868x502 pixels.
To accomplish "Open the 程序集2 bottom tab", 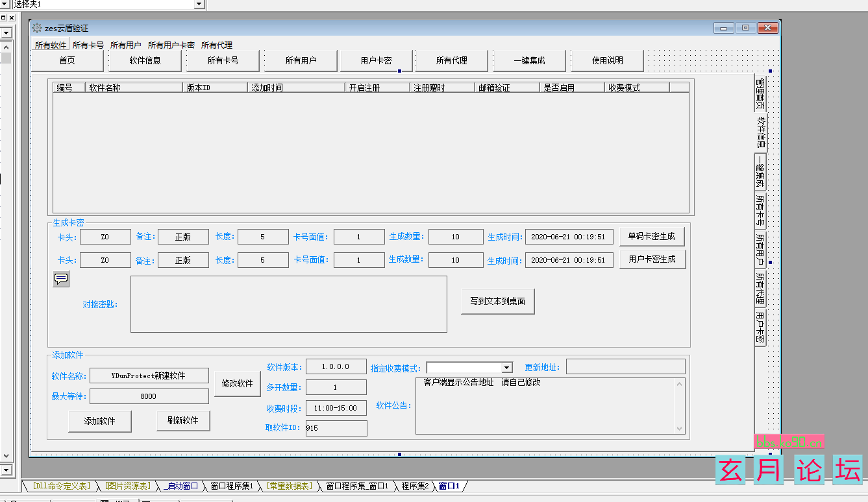I will [x=415, y=486].
